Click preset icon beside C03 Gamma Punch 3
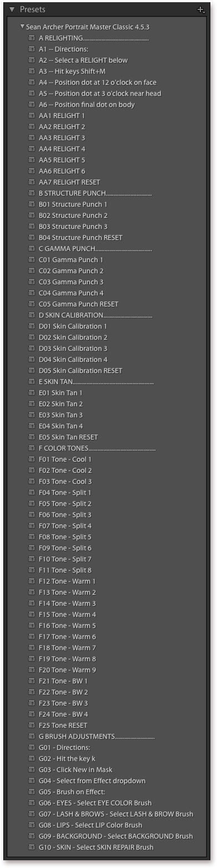The image size is (217, 868). click(32, 282)
